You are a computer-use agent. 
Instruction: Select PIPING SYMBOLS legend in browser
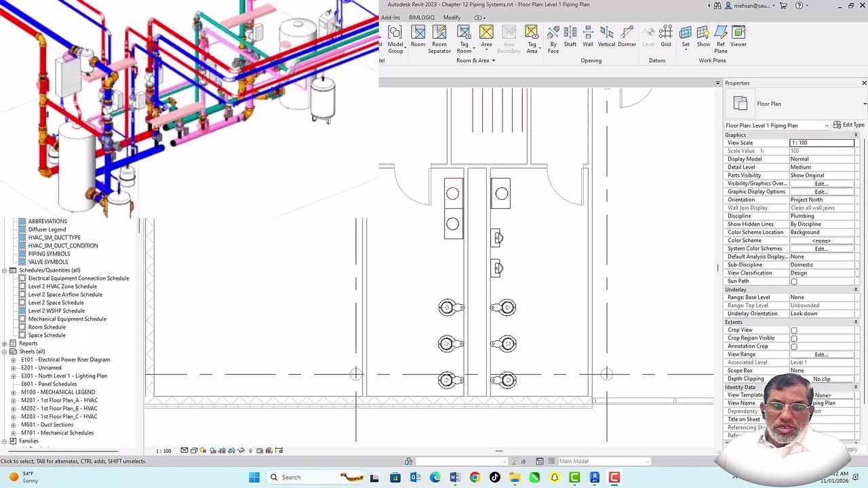point(49,254)
